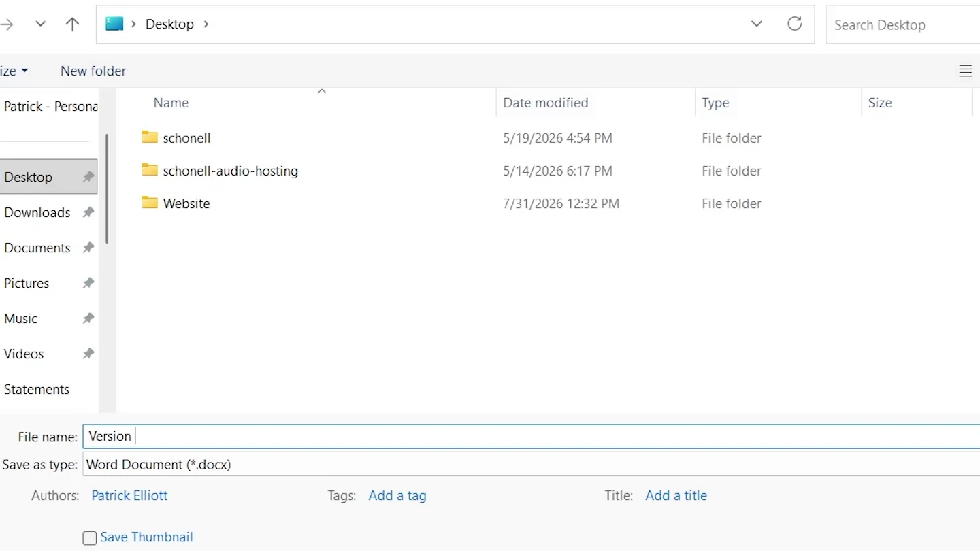
Task: Expand chevron after Desktop breadcrumb
Action: pyautogui.click(x=206, y=24)
